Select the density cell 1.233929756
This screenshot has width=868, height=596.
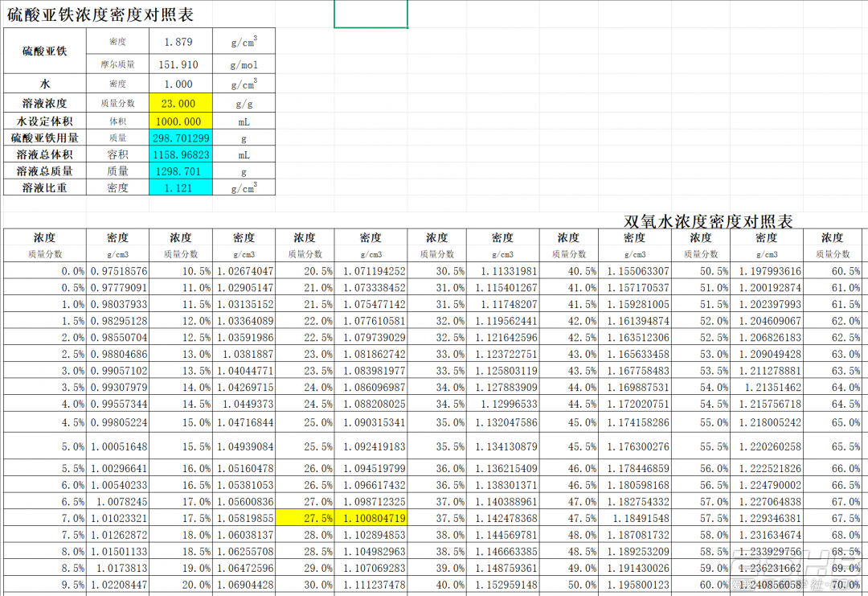click(x=767, y=551)
